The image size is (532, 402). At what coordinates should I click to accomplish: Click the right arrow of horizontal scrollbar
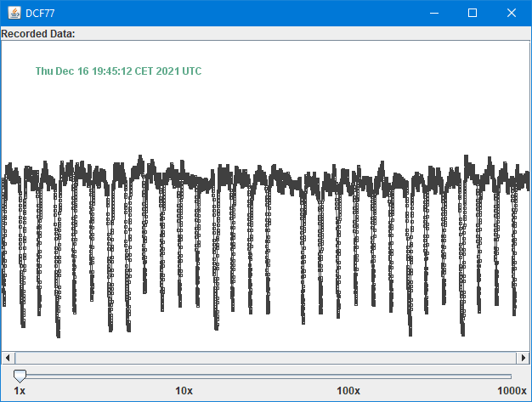coord(524,357)
